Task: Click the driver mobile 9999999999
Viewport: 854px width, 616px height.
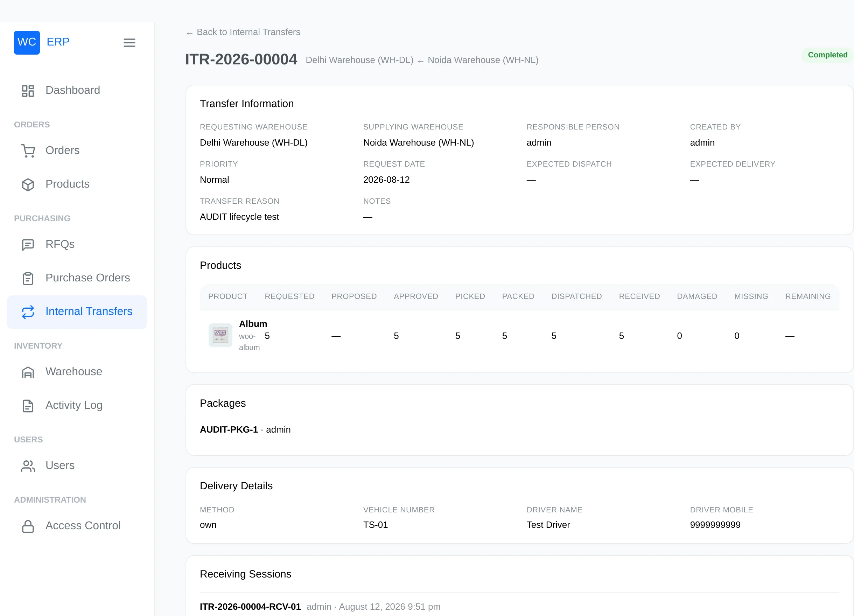Action: [x=715, y=525]
